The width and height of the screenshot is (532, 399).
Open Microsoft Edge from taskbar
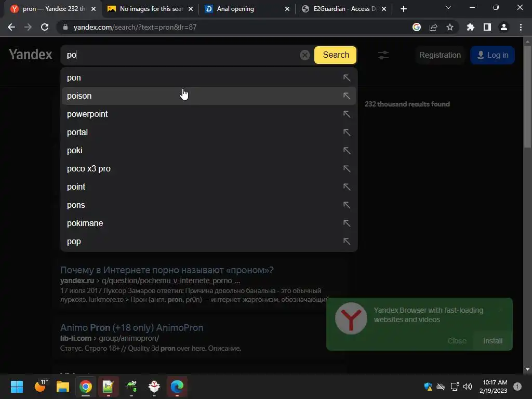(x=177, y=387)
